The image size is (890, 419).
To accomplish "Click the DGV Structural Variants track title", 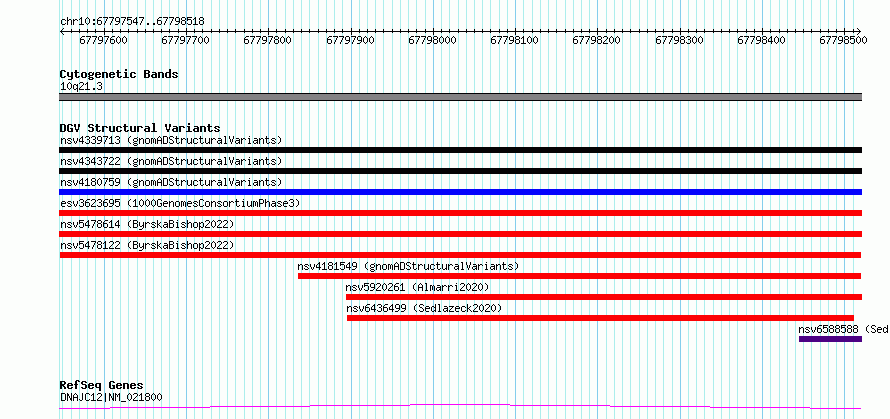I will 140,128.
